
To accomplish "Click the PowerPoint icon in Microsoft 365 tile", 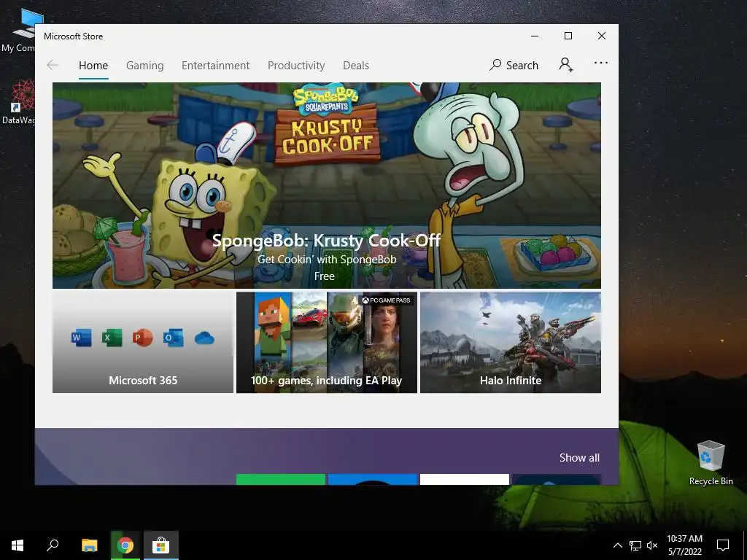I will click(x=142, y=338).
